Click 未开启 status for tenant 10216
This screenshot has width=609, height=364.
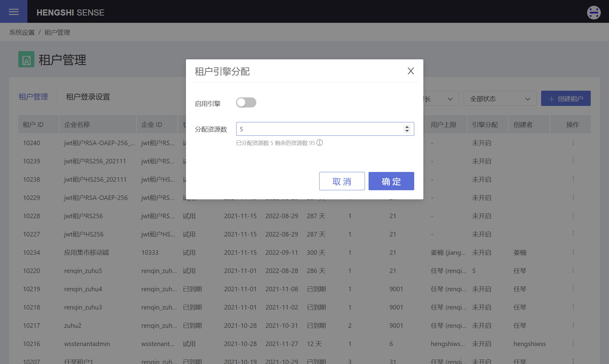click(482, 344)
